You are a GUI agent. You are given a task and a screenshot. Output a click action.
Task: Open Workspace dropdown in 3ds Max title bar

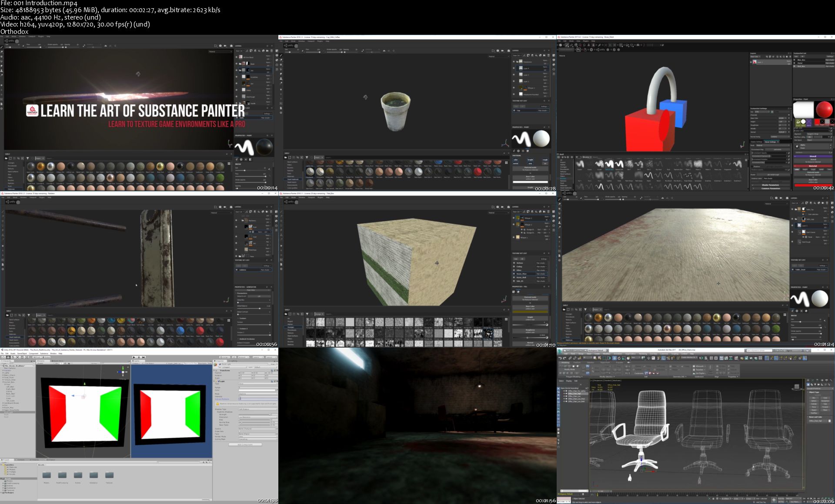point(598,350)
